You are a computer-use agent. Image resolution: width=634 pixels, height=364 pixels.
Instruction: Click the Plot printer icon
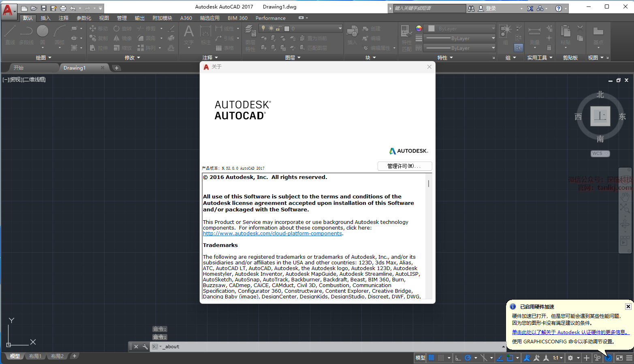tap(63, 8)
